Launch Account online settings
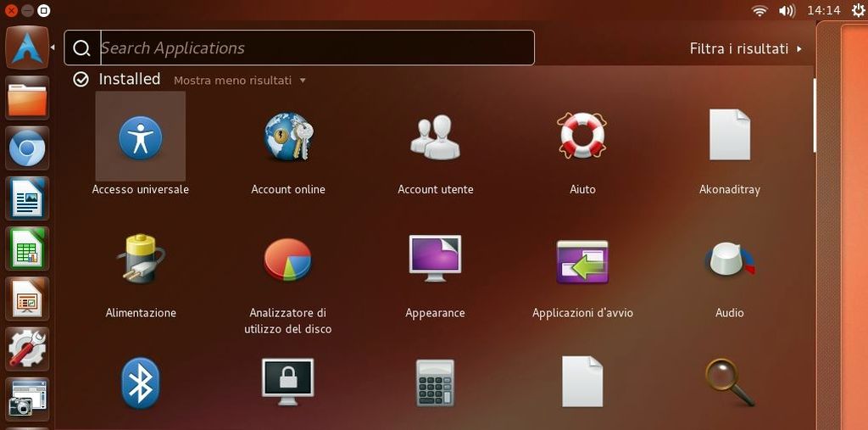This screenshot has height=430, width=868. click(x=288, y=137)
